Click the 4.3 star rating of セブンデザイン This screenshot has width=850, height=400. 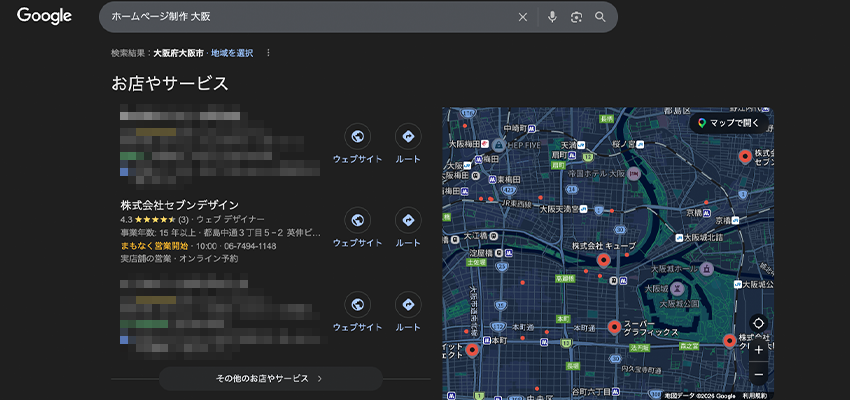click(x=154, y=220)
